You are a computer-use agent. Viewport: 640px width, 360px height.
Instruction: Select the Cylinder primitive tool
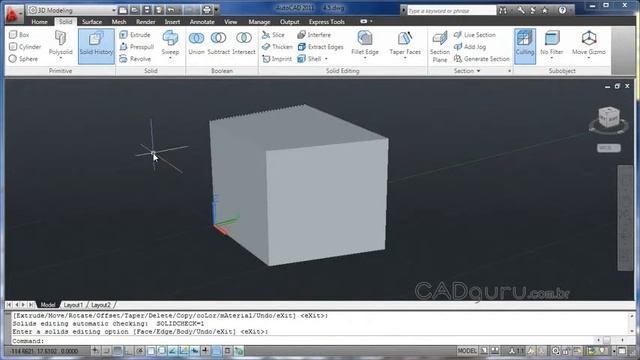25,47
